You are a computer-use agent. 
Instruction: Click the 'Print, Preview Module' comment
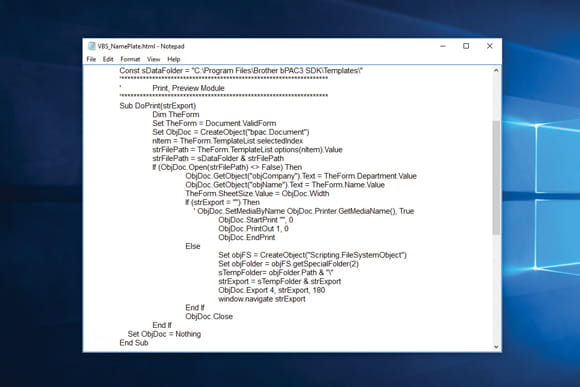coord(188,88)
